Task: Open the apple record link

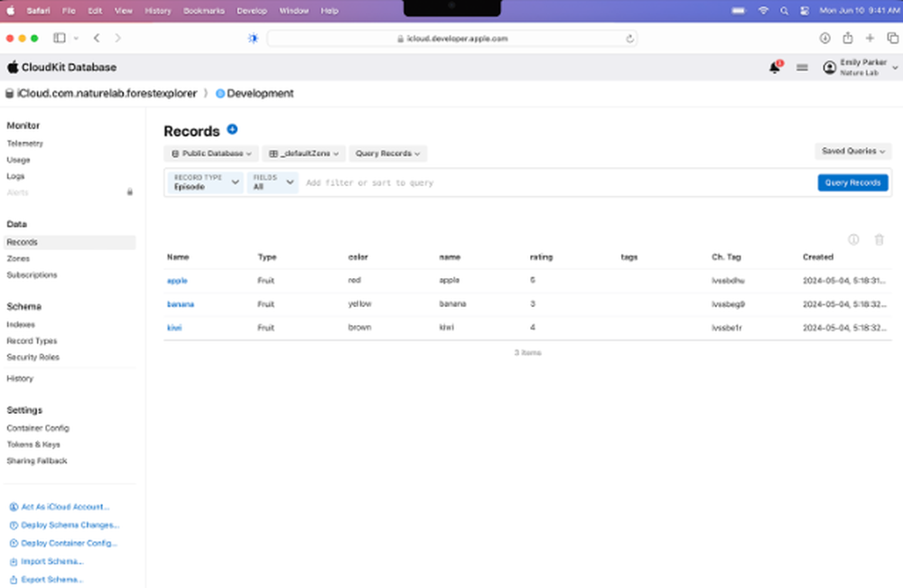Action: click(177, 281)
